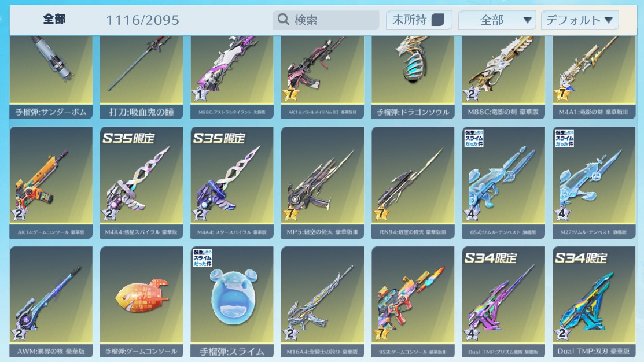Pick S34限定 Dual TMP:双刃 豪華版
The image size is (644, 362).
594,302
